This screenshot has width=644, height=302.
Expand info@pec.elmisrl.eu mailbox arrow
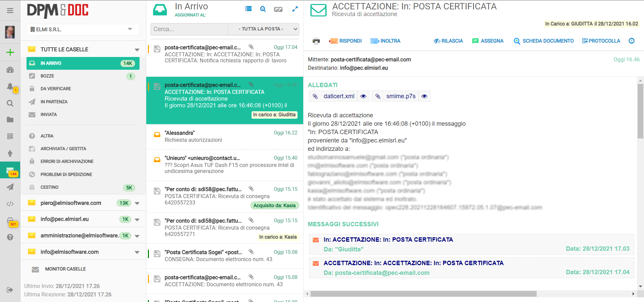pos(137,220)
